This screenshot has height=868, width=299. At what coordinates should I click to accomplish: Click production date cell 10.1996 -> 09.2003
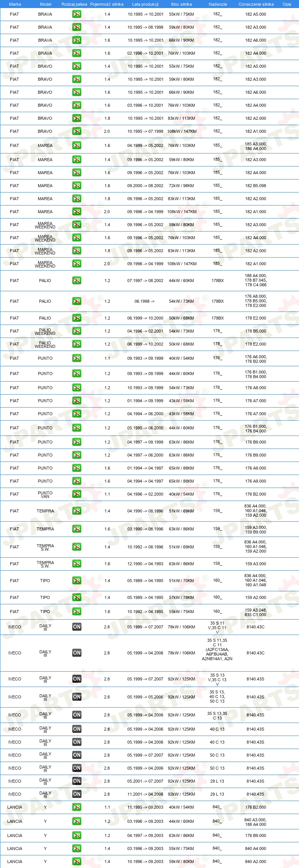[x=145, y=861]
